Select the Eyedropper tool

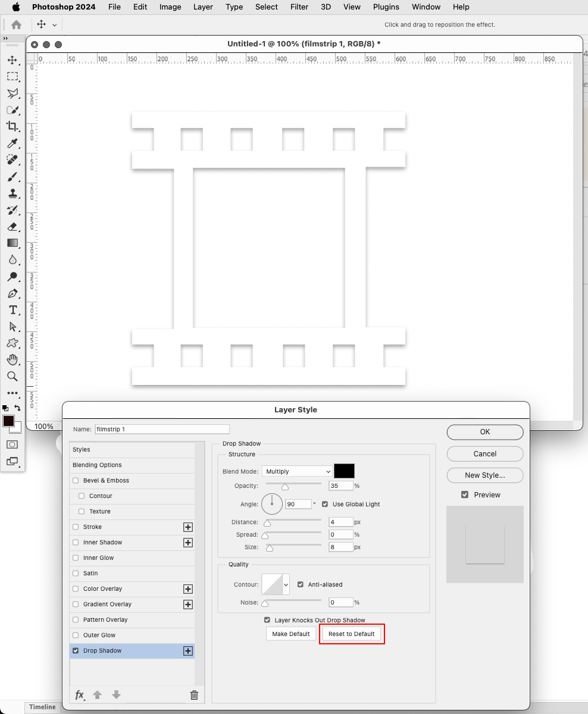click(12, 143)
